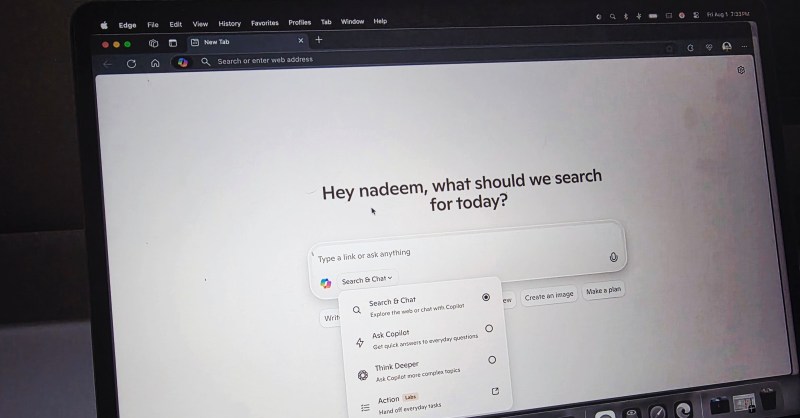Click the partially hidden Write suggestion chip

(x=331, y=318)
